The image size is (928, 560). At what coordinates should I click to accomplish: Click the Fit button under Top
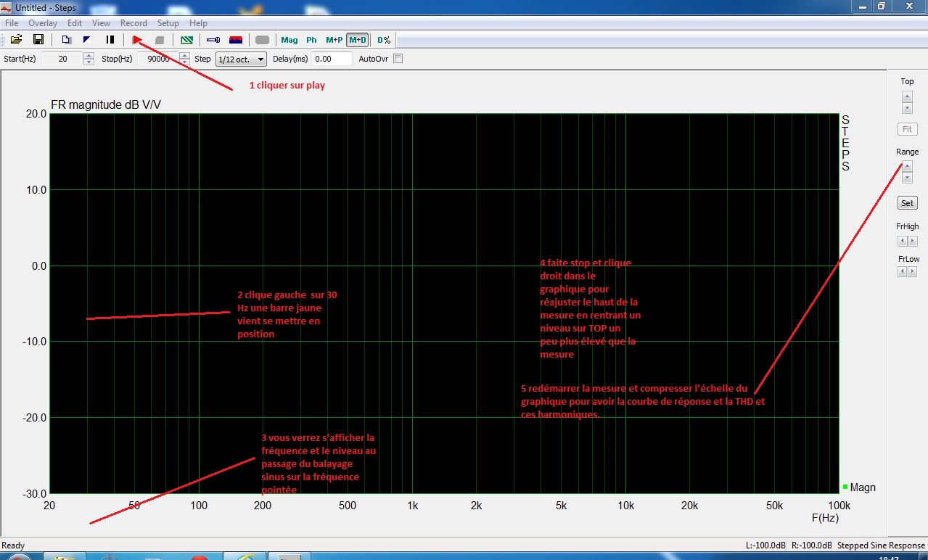(907, 129)
